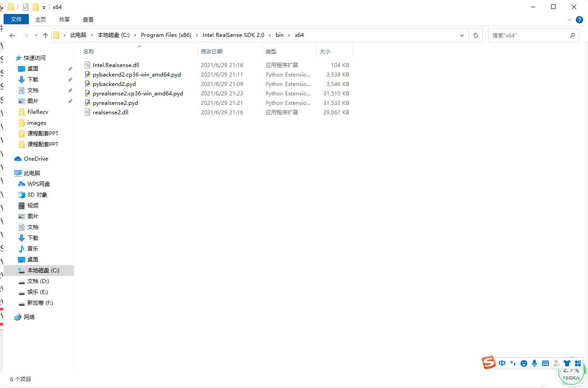Click the microphone voice input icon
This screenshot has height=388, width=588.
pos(534,363)
